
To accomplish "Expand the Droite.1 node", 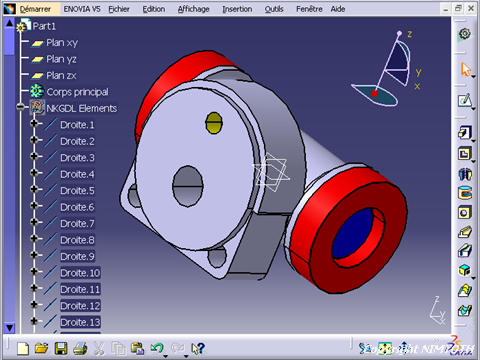I will (x=34, y=124).
